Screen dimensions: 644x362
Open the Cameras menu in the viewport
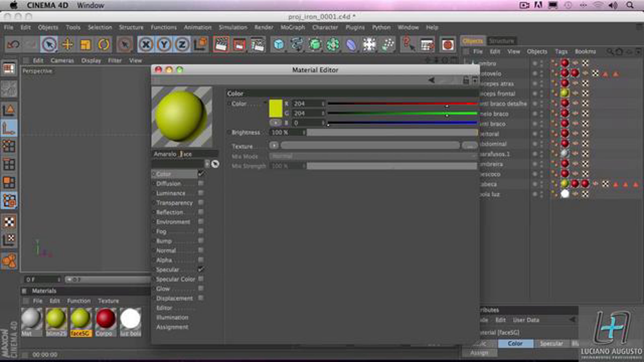[x=62, y=61]
